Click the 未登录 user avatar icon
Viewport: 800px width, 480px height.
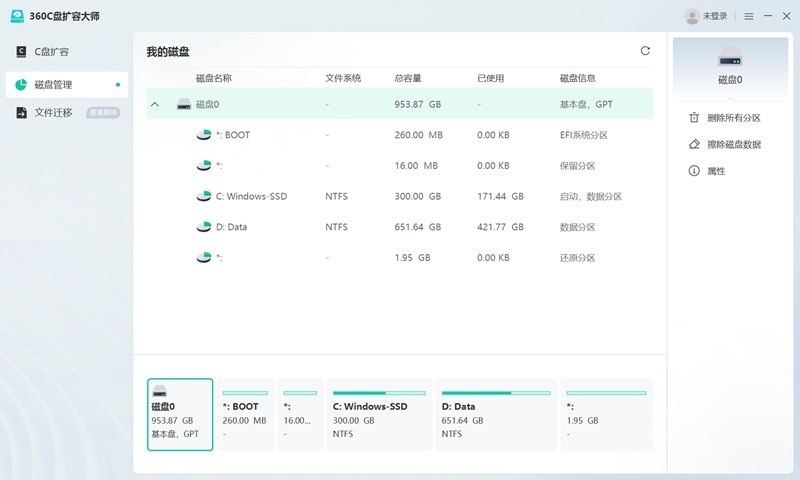[x=692, y=17]
